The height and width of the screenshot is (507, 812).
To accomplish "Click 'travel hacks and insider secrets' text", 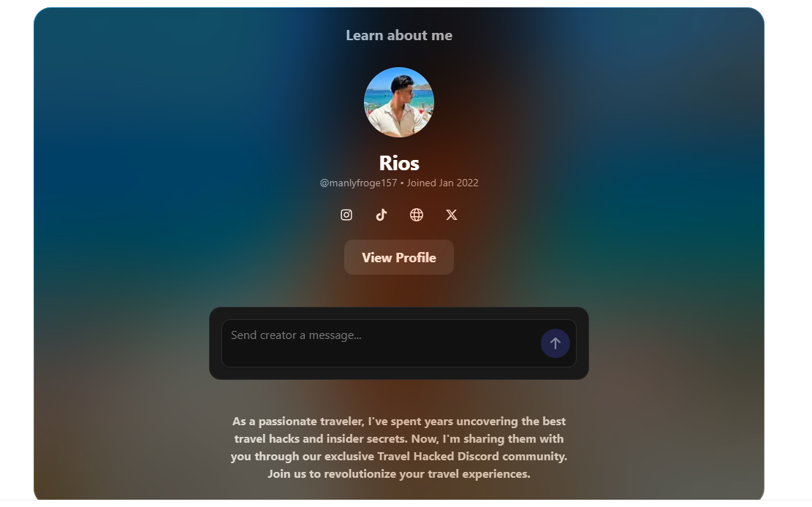I will click(319, 438).
